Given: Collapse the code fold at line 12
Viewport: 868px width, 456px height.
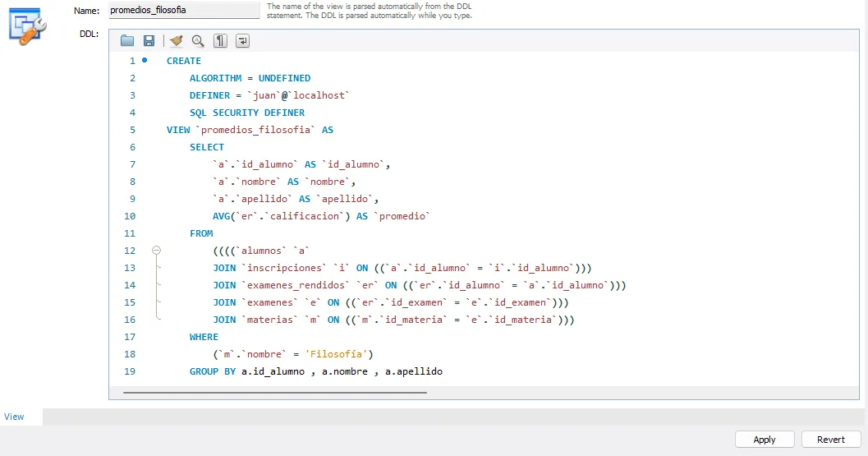Looking at the screenshot, I should [x=156, y=251].
